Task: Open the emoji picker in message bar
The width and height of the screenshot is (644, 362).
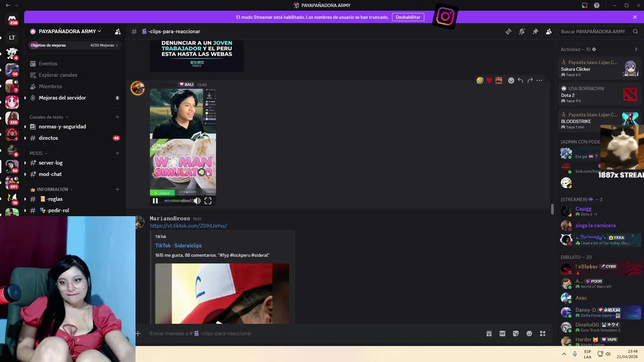Action: pos(529,333)
